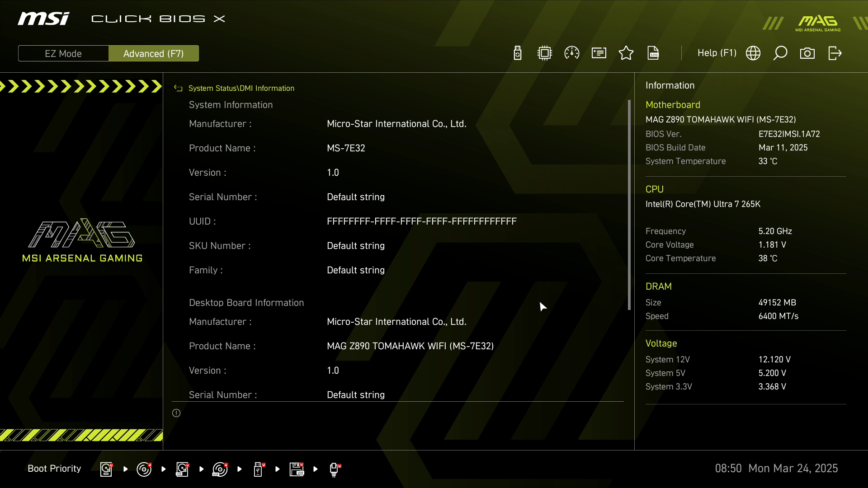Click the scrollbar of the DMI information list

coord(629,205)
